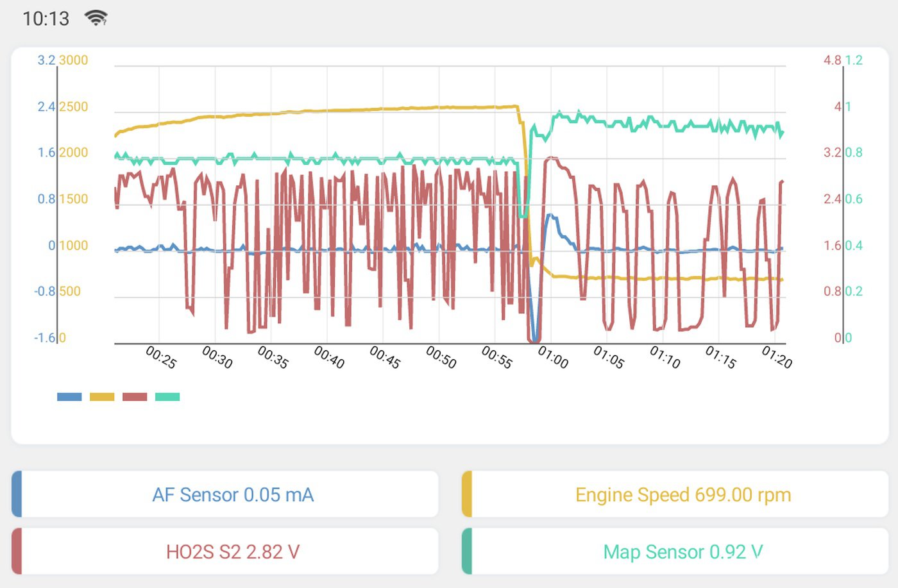Open the Map Sensor 0.92 V card
The image size is (898, 588).
[675, 551]
